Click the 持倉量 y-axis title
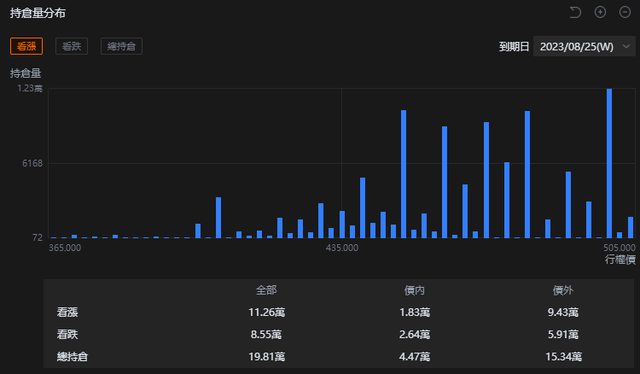Viewport: 640px width, 374px height. [x=26, y=73]
